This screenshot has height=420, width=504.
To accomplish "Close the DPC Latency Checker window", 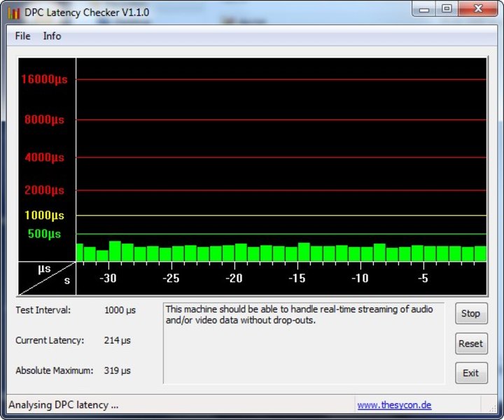I will click(x=477, y=9).
